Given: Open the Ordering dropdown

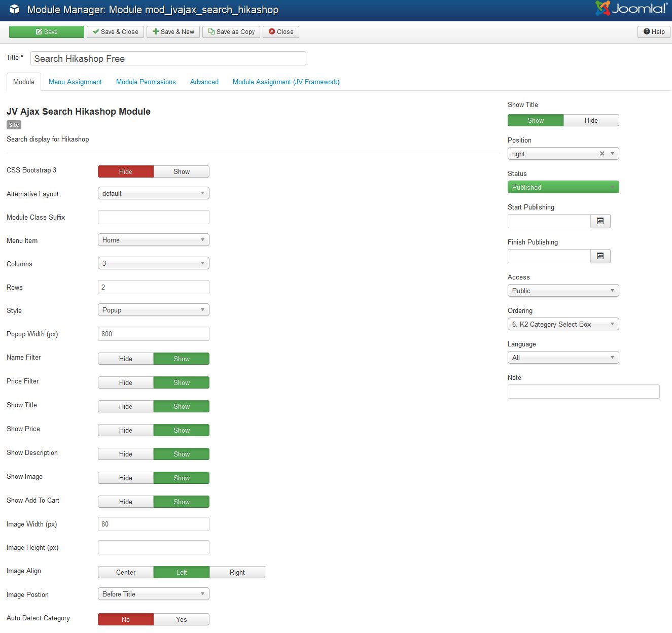Looking at the screenshot, I should coord(563,324).
